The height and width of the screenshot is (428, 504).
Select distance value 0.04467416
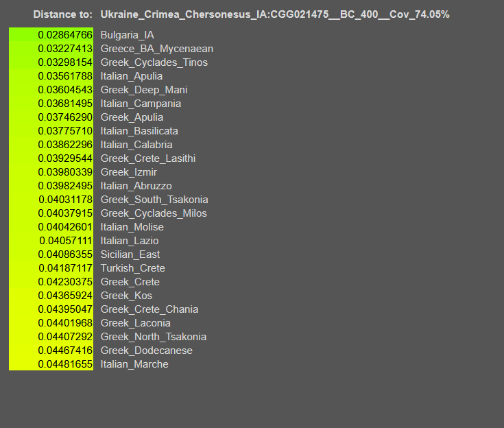click(x=65, y=350)
